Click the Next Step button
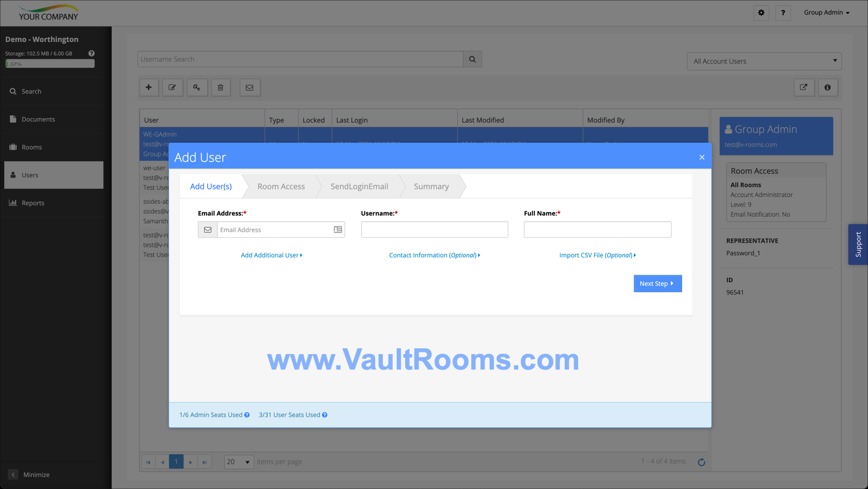 657,283
